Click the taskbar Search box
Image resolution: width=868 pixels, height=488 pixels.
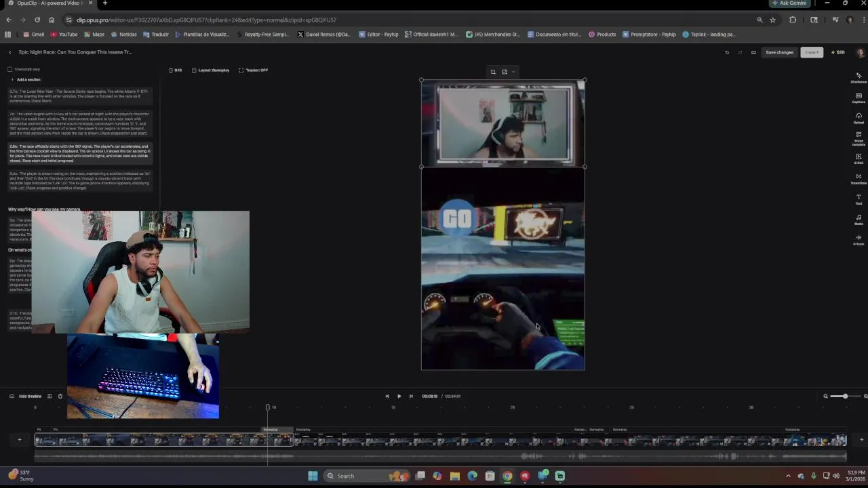[366, 476]
